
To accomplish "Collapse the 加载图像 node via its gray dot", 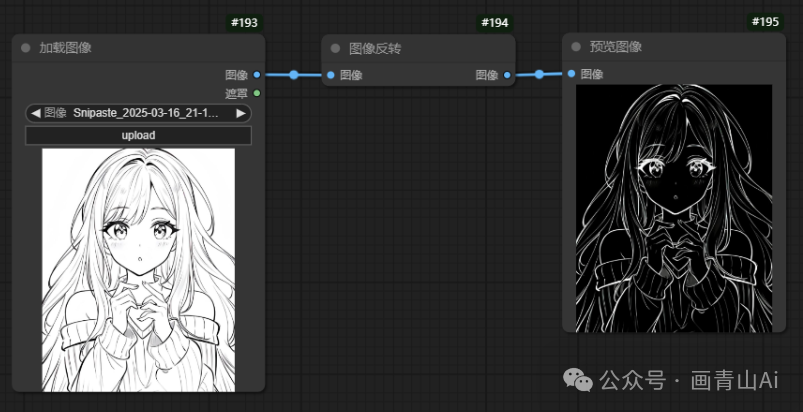I will (x=26, y=48).
